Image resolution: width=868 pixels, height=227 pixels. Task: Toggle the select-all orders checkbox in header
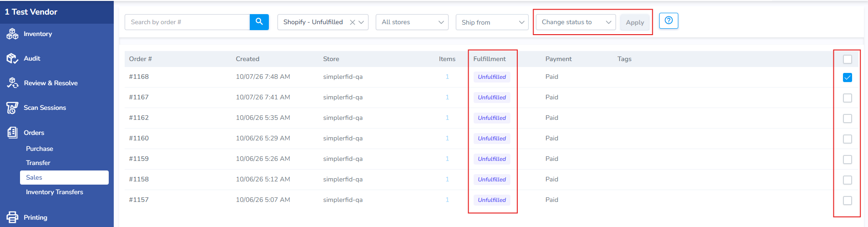pyautogui.click(x=847, y=59)
